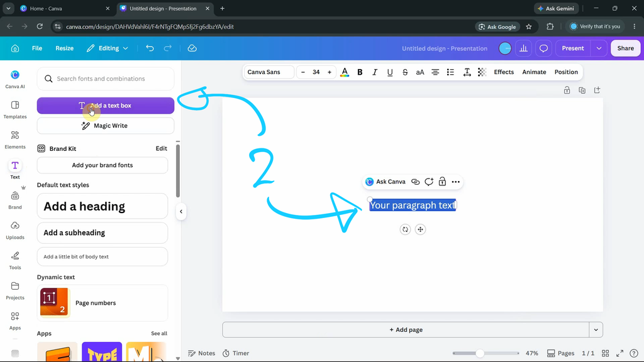Screen dimensions: 644x362
Task: Click Magic Write button
Action: click(106, 126)
